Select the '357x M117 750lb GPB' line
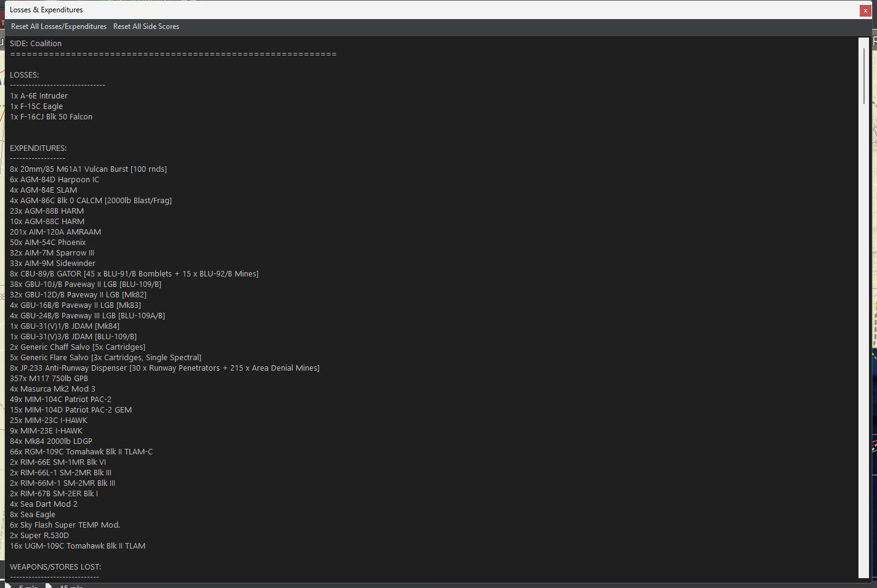This screenshot has width=877, height=588. [49, 379]
